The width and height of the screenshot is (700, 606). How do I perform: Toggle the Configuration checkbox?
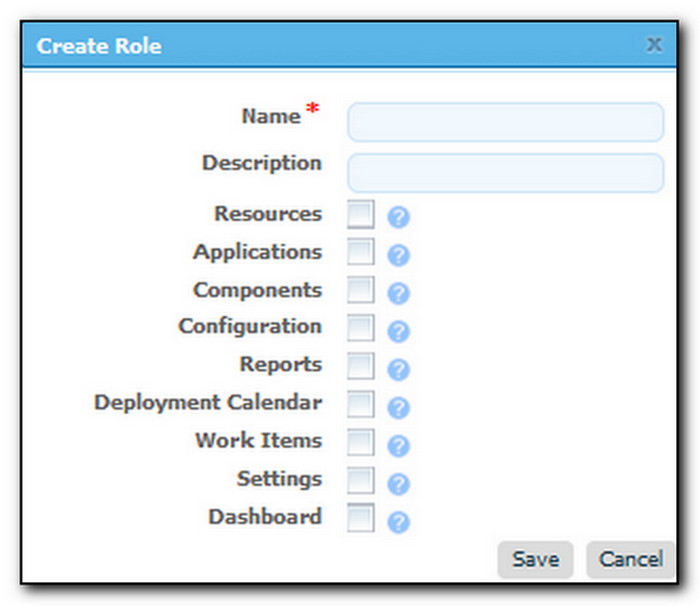(360, 329)
